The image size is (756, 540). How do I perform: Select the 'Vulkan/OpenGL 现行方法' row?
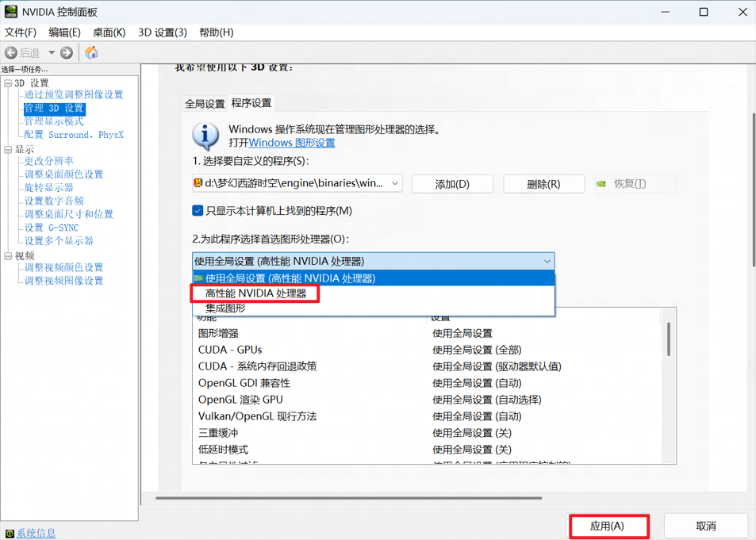click(x=427, y=416)
